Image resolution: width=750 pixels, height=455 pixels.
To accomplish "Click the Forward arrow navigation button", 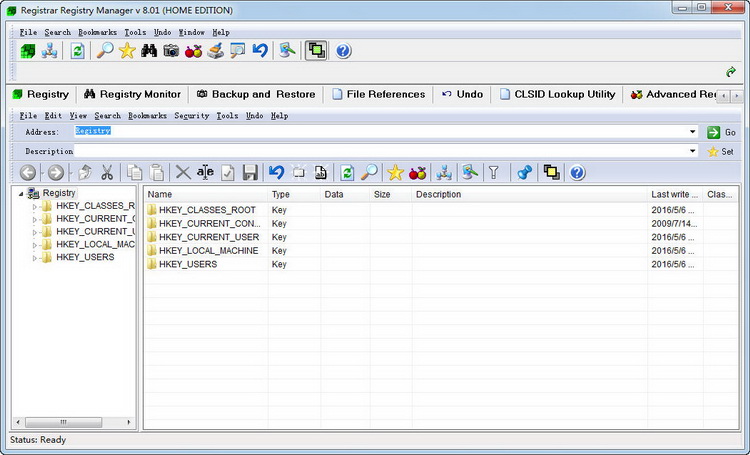I will pos(55,173).
